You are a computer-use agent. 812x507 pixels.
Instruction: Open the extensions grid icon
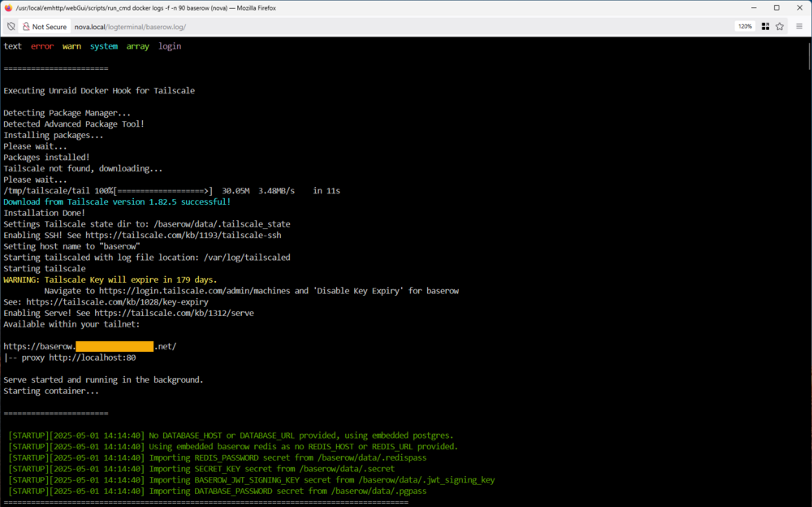[766, 27]
